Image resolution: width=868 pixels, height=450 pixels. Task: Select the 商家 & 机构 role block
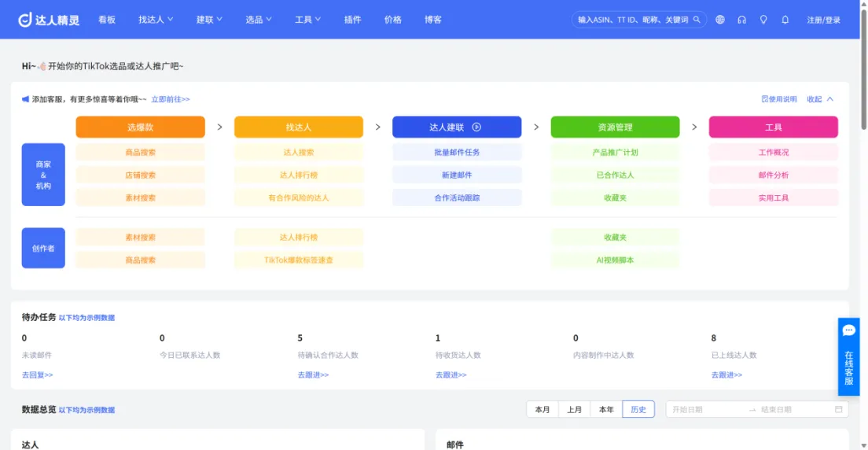pyautogui.click(x=43, y=175)
